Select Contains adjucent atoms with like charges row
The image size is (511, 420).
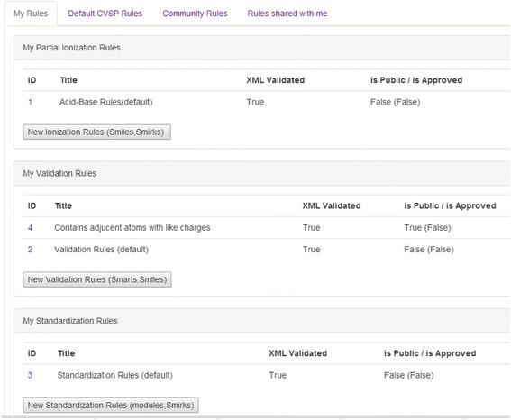point(266,227)
